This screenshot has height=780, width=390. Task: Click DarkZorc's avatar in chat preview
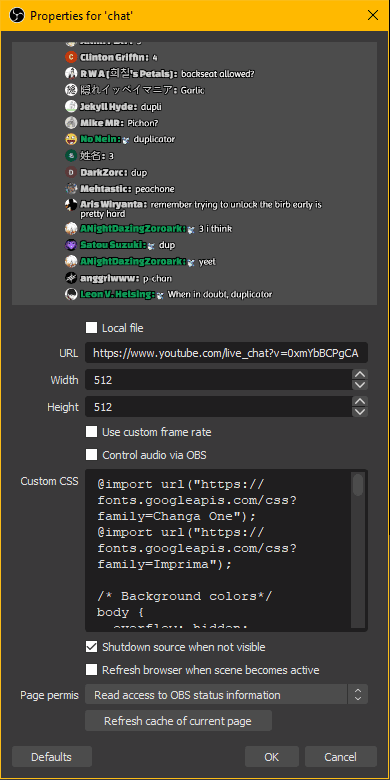71,173
